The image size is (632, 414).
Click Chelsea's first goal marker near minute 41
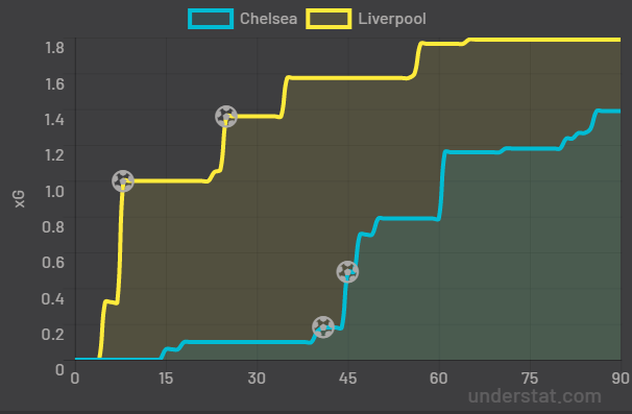coord(322,327)
